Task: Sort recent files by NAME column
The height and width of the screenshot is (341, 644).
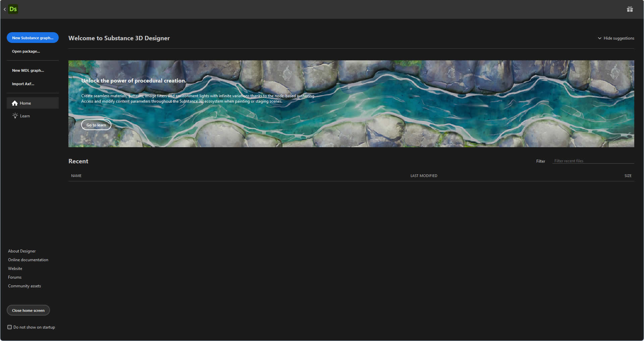Action: click(x=76, y=176)
